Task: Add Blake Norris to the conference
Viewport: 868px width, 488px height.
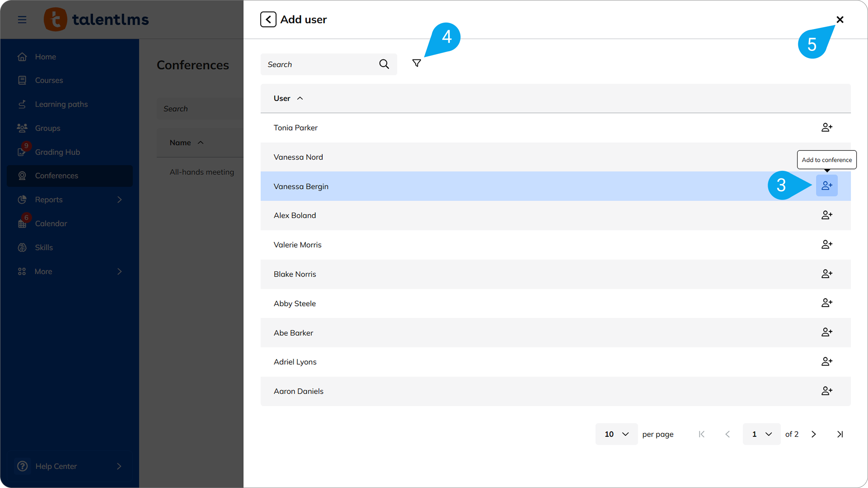Action: click(827, 274)
